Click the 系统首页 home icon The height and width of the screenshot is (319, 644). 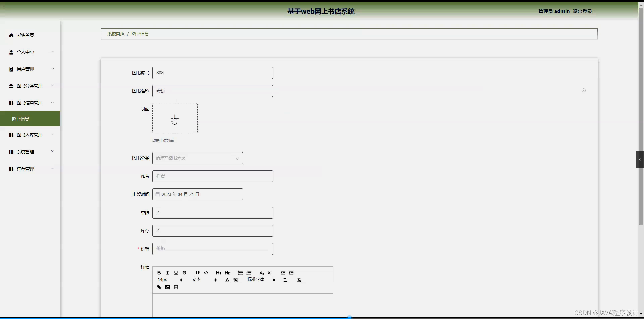(11, 35)
